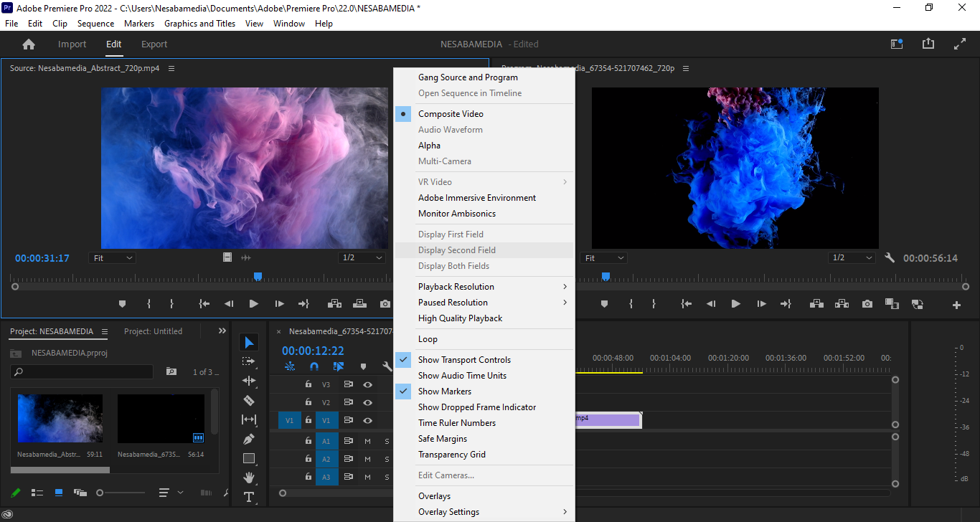Click Export Frame camera icon in Program monitor
This screenshot has height=522, width=980.
click(x=867, y=304)
